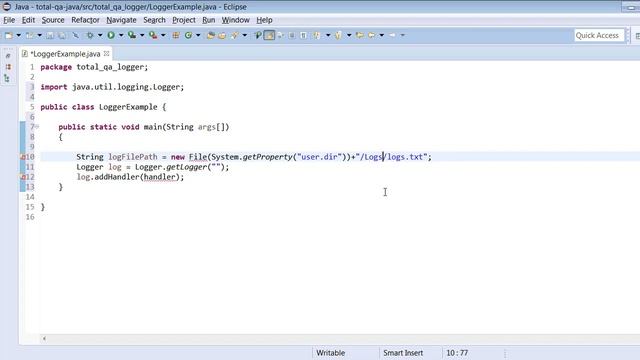Click the import java.util.logging.Logger line
This screenshot has width=640, height=360.
click(x=112, y=87)
